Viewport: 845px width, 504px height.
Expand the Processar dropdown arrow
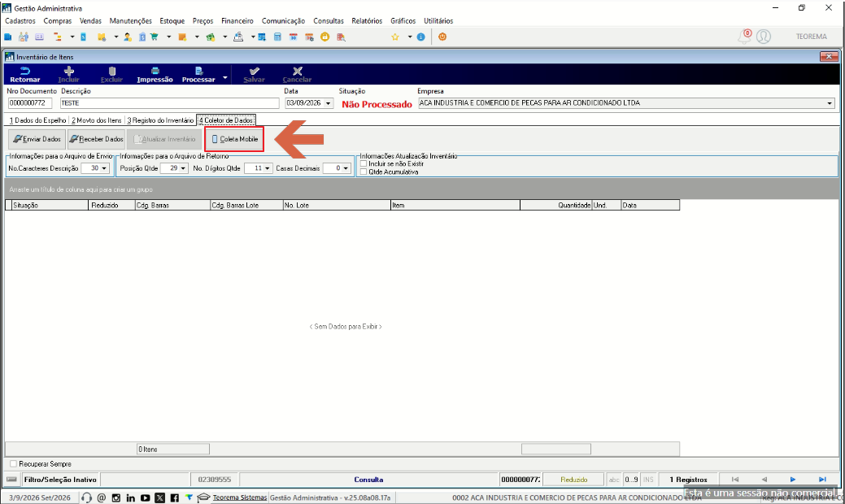(224, 78)
